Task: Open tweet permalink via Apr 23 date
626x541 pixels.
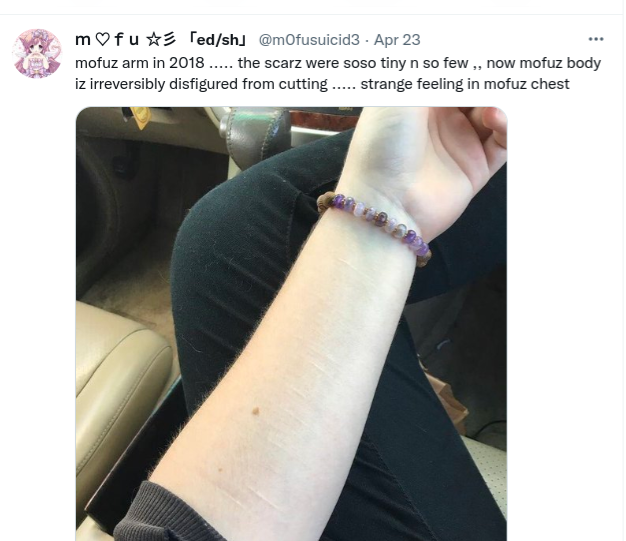Action: pos(397,40)
